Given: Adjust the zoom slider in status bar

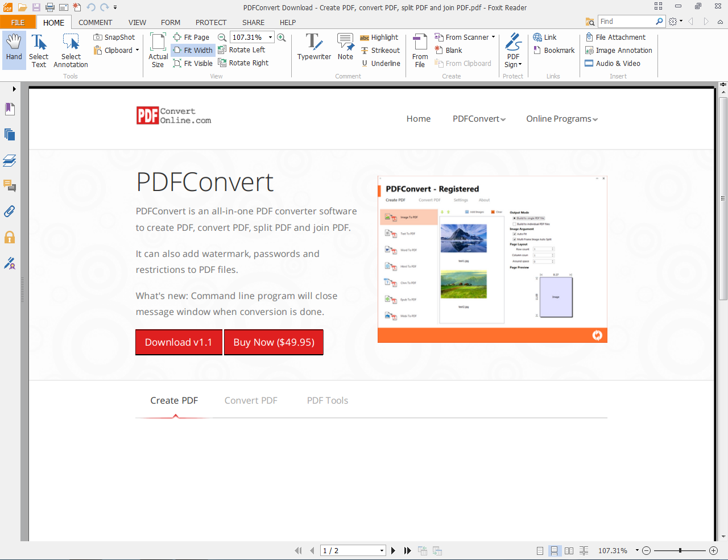Looking at the screenshot, I should (x=680, y=550).
